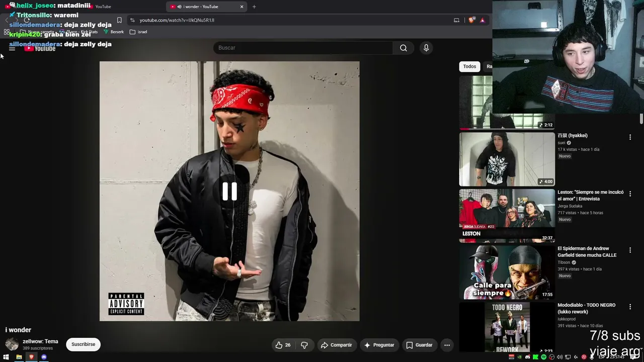Close the 'i wonder - YouTube' tab
Viewport: 644px width, 362px height.
coord(242,7)
